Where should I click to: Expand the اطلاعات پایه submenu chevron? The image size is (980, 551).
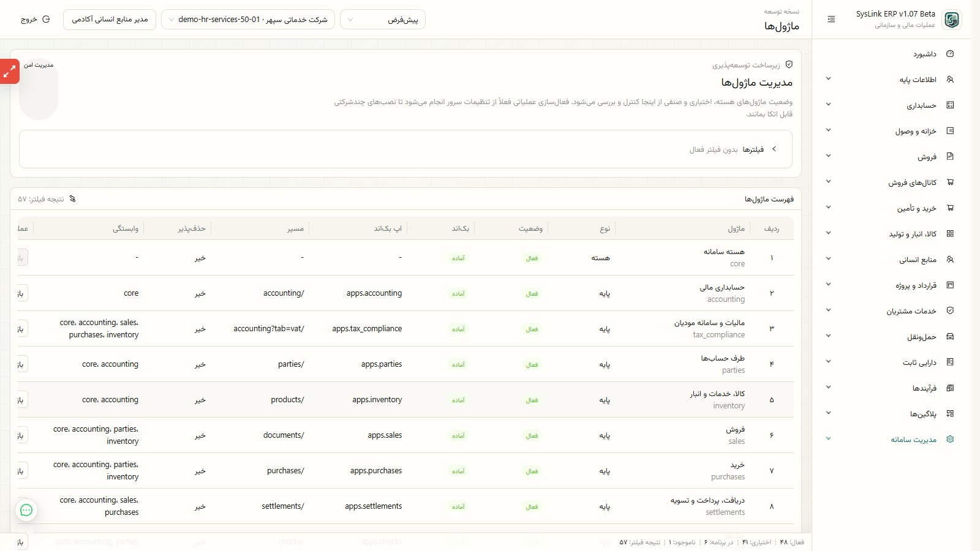click(x=828, y=79)
